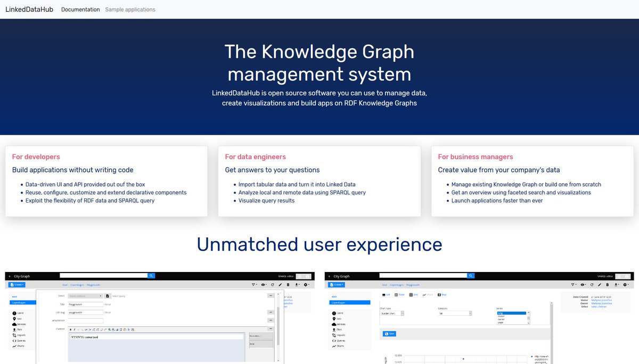Click Copenhagen breadcrumb in left screenshot
Image resolution: width=639 pixels, height=364 pixels.
click(x=77, y=285)
